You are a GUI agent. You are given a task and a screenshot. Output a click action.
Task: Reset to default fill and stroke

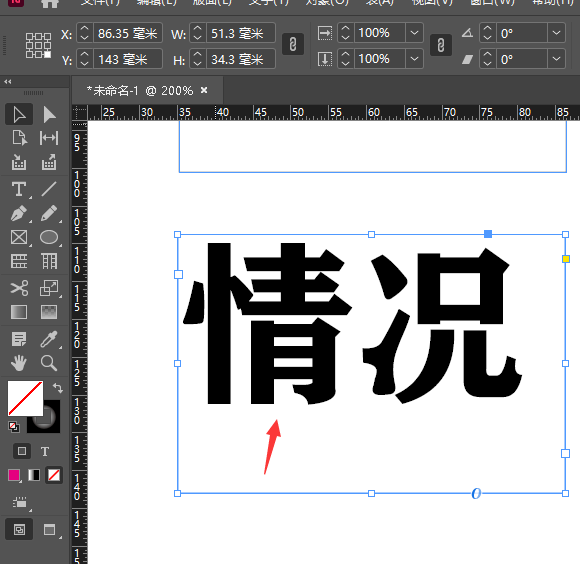[x=14, y=427]
